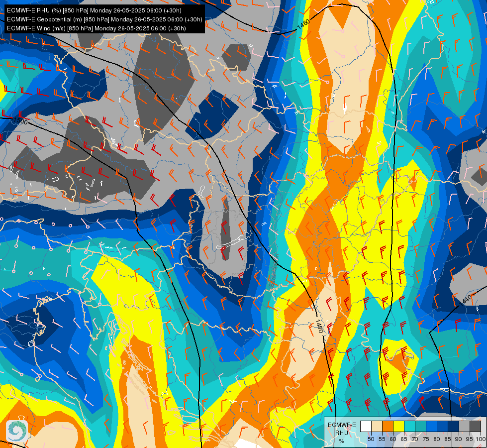Select the orange 55-60% legend swatch
This screenshot has height=448, width=487.
388,426
